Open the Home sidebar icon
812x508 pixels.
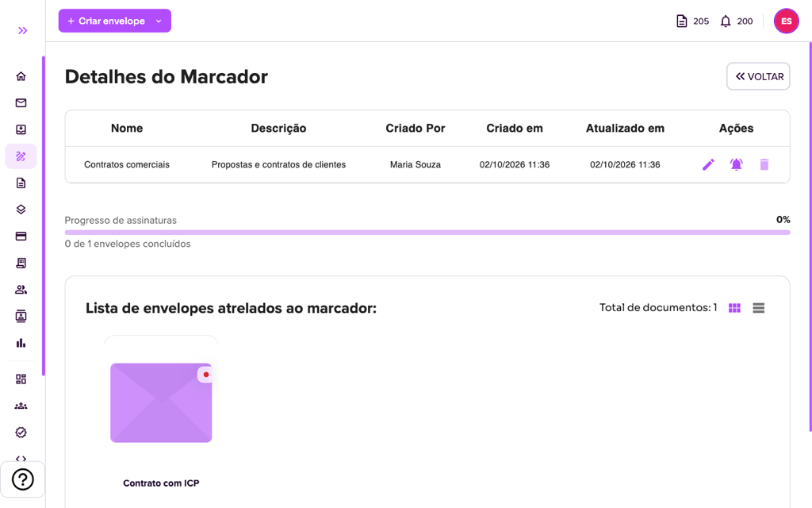21,76
